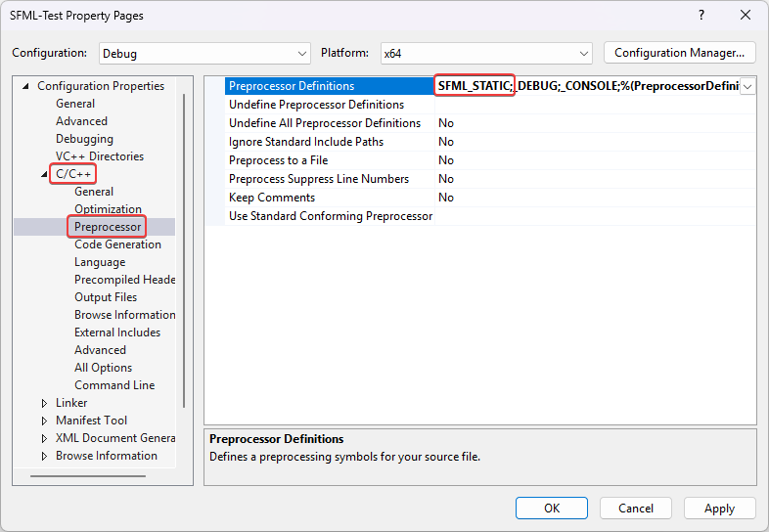
Task: Collapse the C/C++ tree node
Action: point(45,174)
